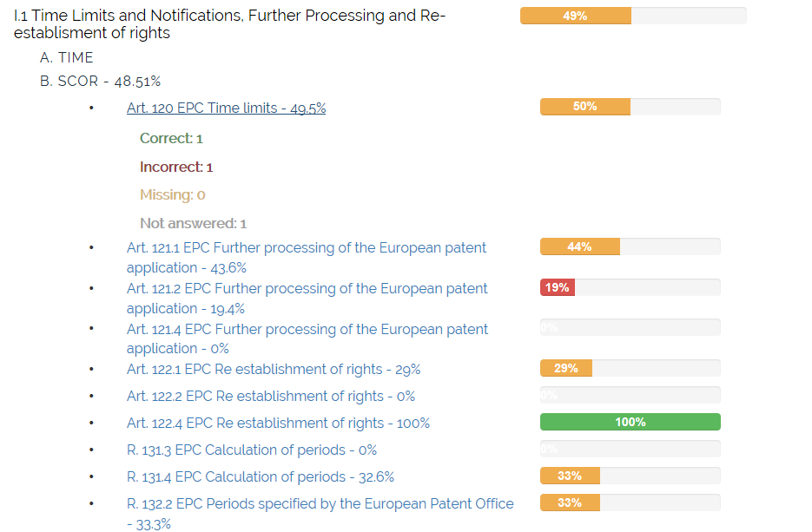Open Art. 122.4 EPC Re establishment link
The image size is (812, 532).
coord(278,424)
